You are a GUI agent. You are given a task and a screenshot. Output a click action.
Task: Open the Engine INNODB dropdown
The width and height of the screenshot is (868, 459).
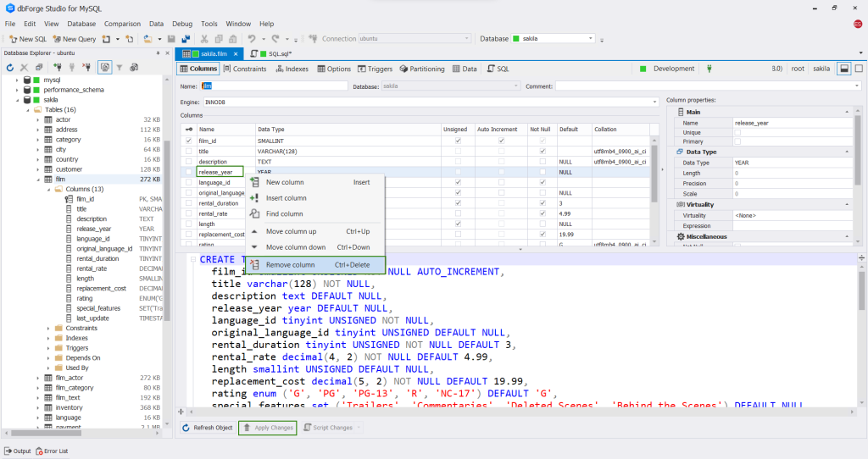coord(655,102)
